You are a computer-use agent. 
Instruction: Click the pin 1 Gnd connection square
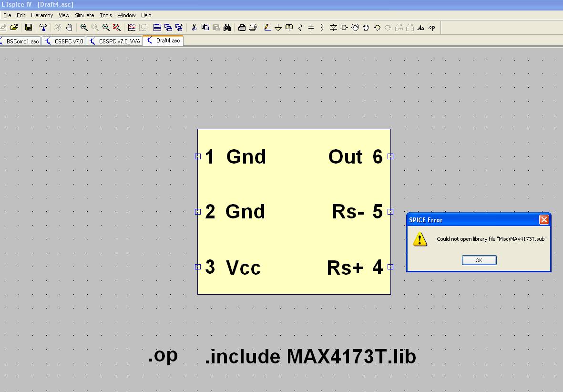coord(198,156)
